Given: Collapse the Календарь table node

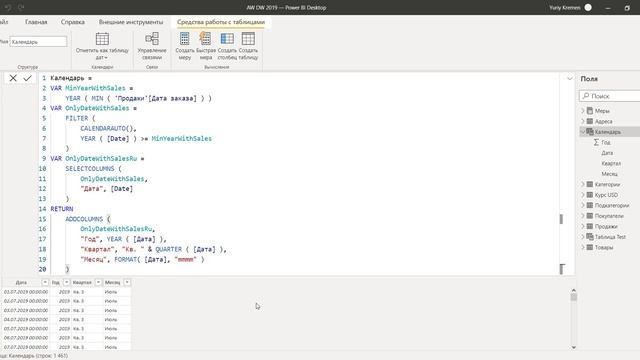Looking at the screenshot, I should coord(583,132).
